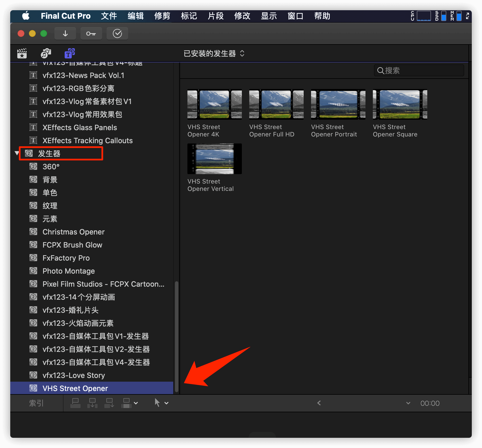Click the 索引 index button
This screenshot has width=482, height=448.
click(36, 403)
